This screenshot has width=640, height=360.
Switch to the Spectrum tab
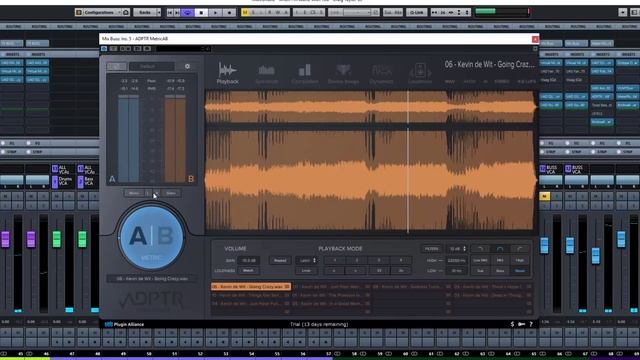[267, 74]
